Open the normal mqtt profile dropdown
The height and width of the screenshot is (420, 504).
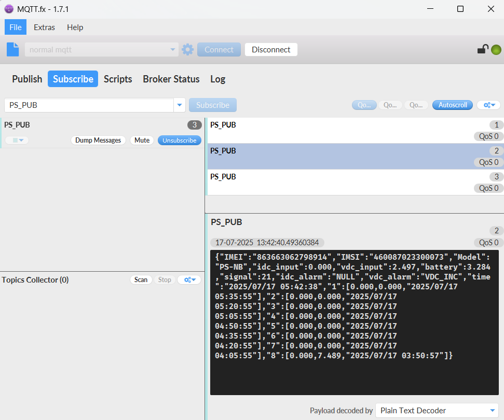point(102,49)
